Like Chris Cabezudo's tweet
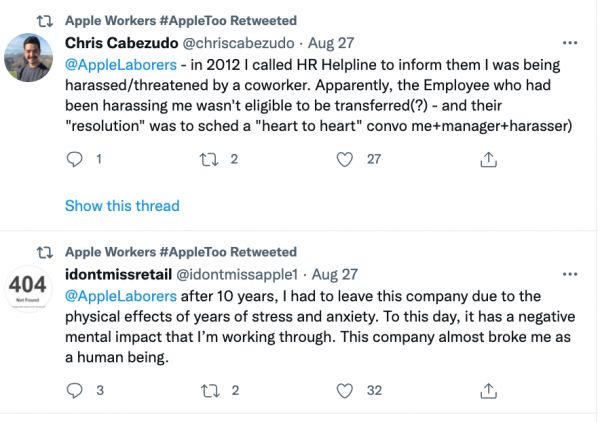The width and height of the screenshot is (600, 422). (346, 158)
